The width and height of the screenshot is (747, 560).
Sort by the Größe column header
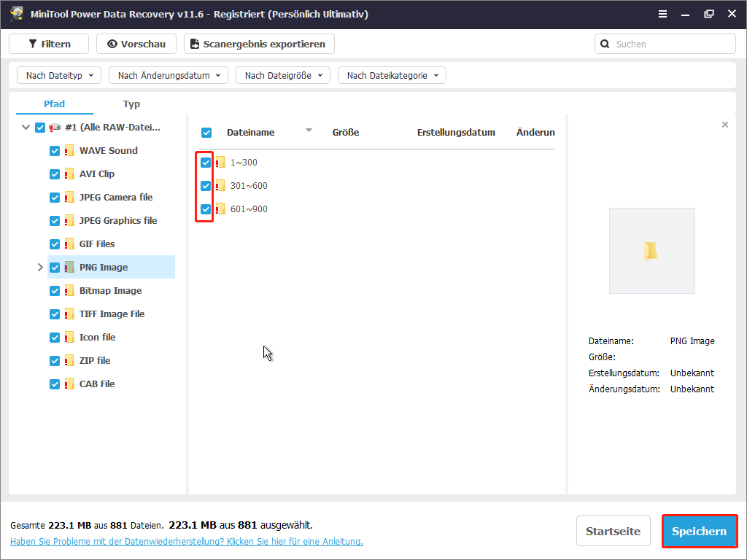coord(346,133)
